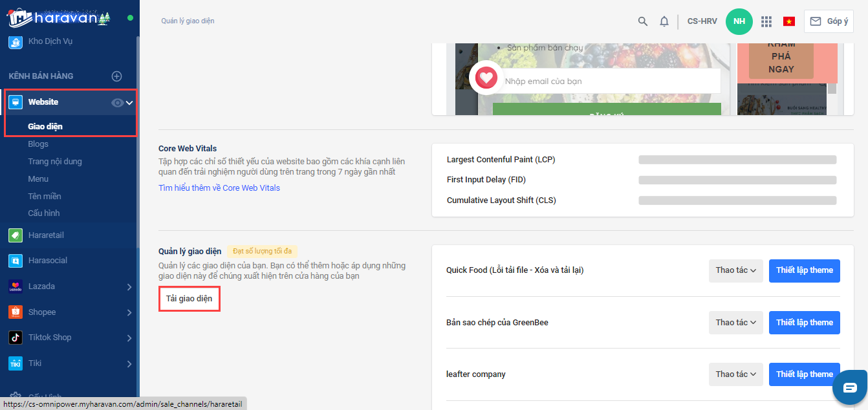
Task: Open Cấu hình under Website
Action: (x=44, y=213)
